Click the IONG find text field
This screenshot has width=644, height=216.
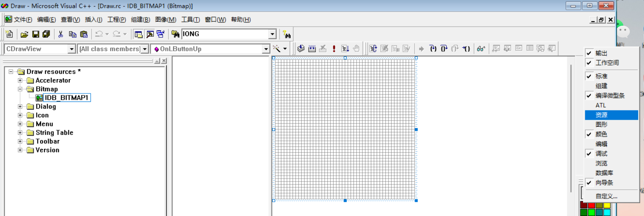[225, 34]
